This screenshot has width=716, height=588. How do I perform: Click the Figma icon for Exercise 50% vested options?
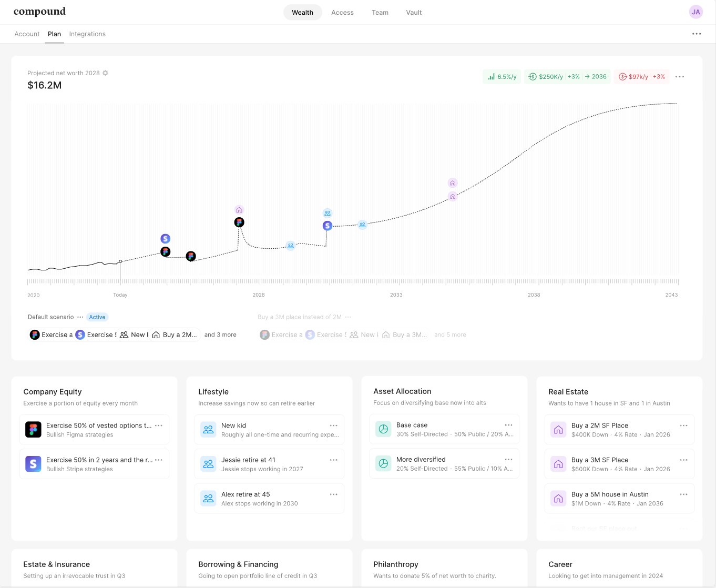click(x=33, y=430)
